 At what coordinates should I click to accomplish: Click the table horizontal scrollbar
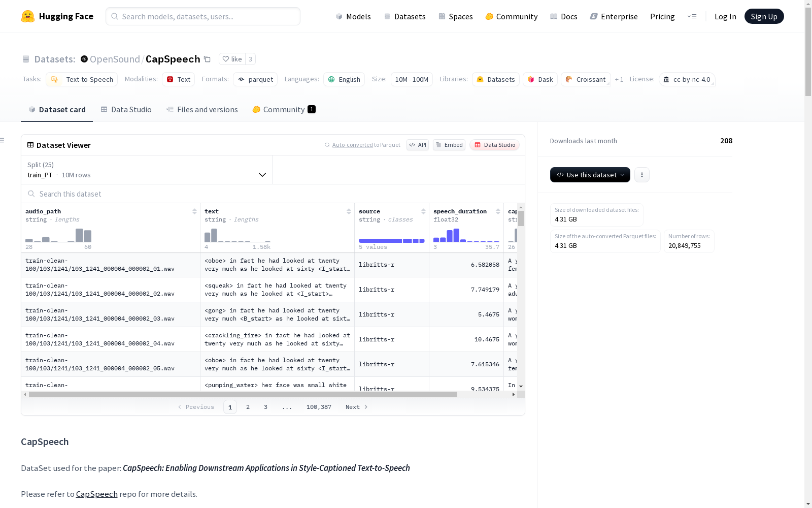pyautogui.click(x=243, y=394)
